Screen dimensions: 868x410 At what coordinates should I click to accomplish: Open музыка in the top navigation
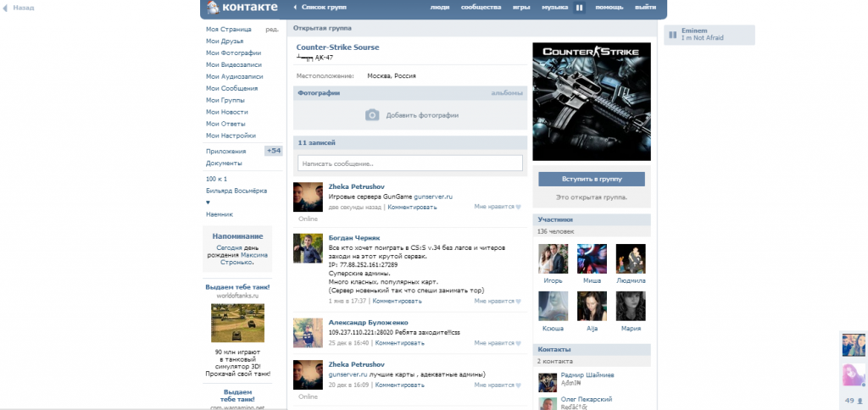click(x=554, y=8)
